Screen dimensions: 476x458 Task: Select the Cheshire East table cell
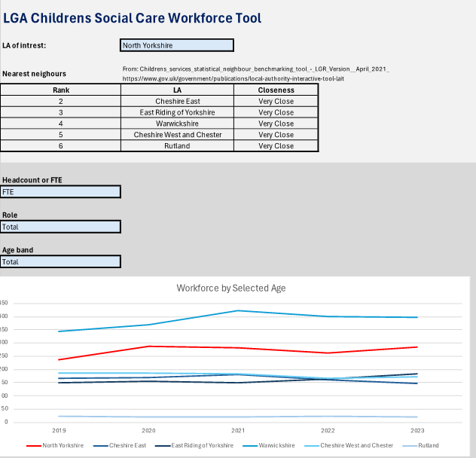coord(177,101)
